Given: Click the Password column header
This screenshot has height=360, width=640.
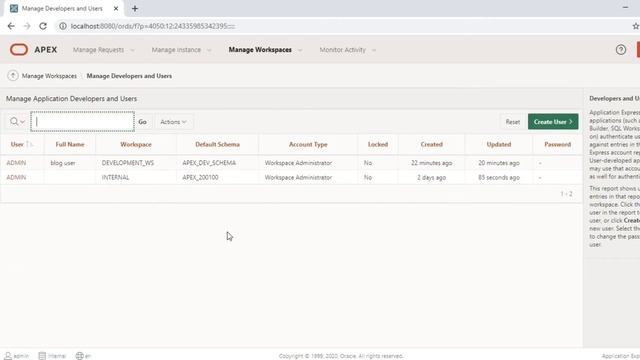Looking at the screenshot, I should (558, 144).
